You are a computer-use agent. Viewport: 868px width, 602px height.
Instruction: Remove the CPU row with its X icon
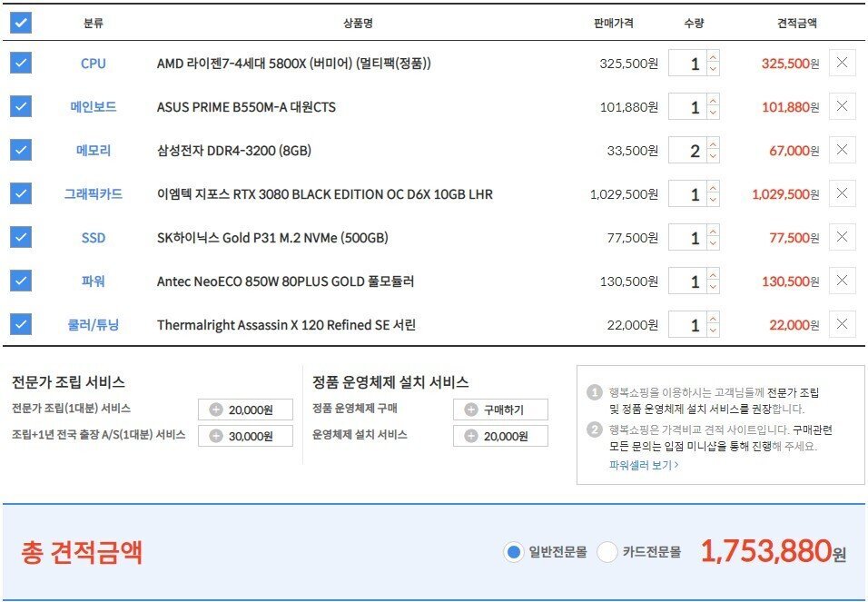pyautogui.click(x=842, y=63)
